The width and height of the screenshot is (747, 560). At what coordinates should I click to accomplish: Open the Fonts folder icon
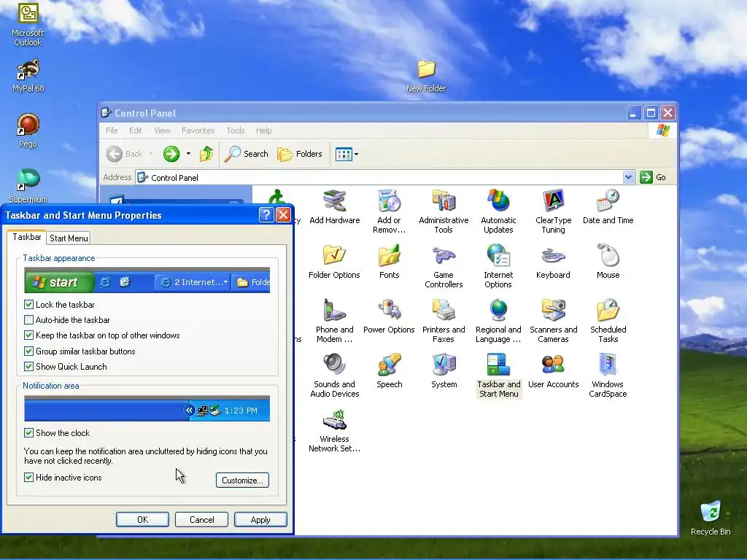390,262
